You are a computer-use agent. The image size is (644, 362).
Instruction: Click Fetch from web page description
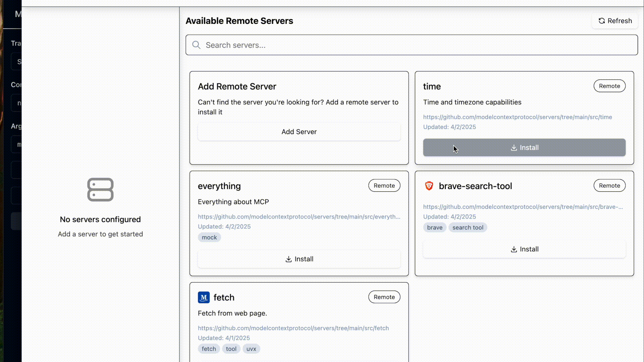(x=232, y=313)
